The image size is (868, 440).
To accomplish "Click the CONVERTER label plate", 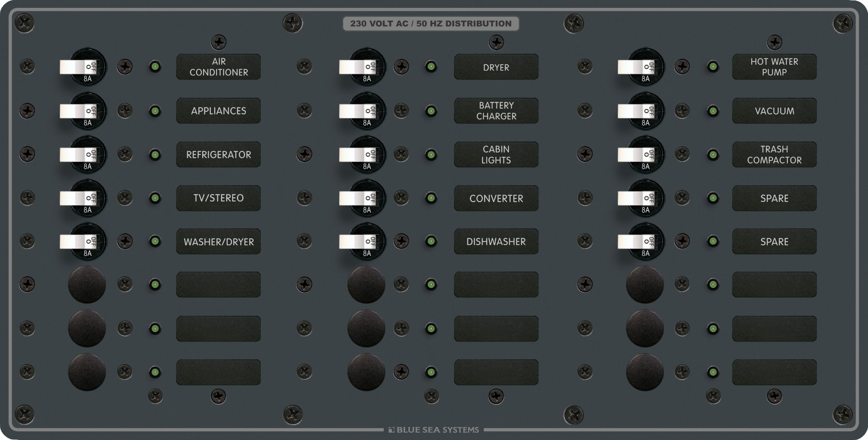I will coord(496,198).
